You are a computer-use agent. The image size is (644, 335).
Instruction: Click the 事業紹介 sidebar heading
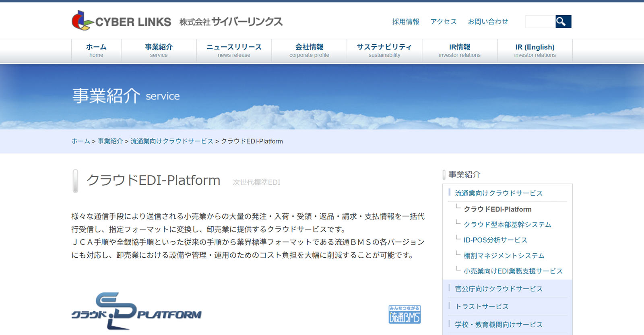[x=464, y=174]
